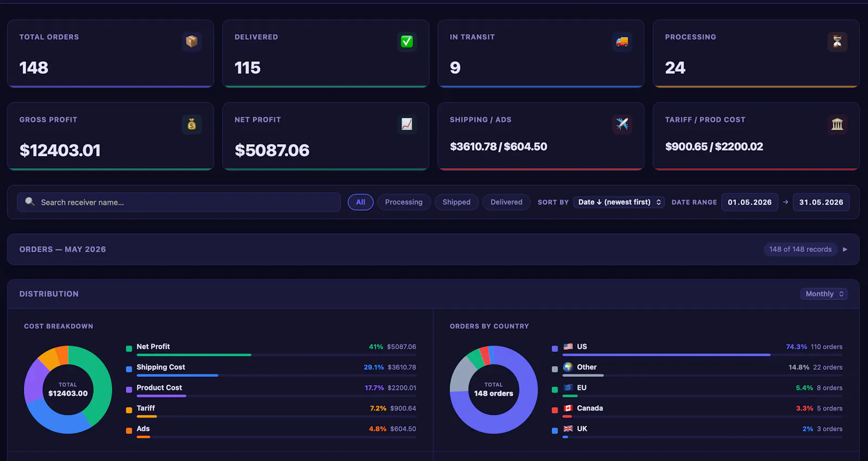Viewport: 868px width, 461px height.
Task: Open the Monthly distribution dropdown
Action: tap(824, 294)
